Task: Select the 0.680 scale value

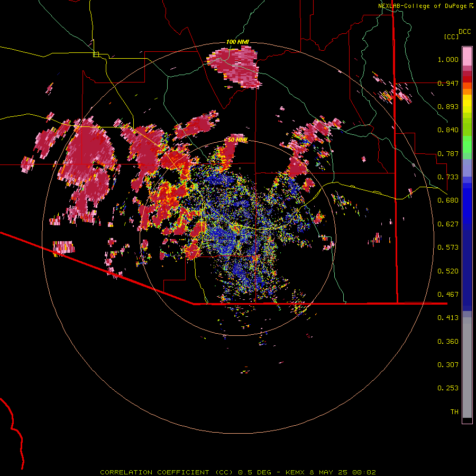Action: 448,200
